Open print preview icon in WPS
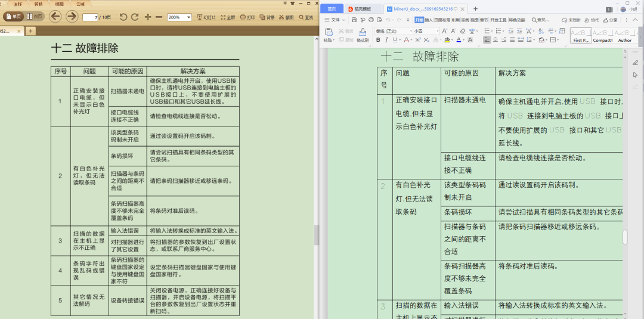 [379, 20]
